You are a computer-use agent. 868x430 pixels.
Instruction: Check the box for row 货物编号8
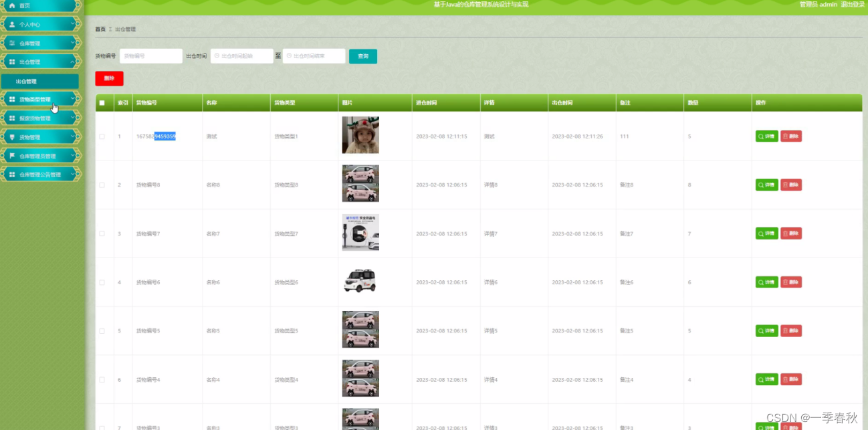pyautogui.click(x=102, y=185)
